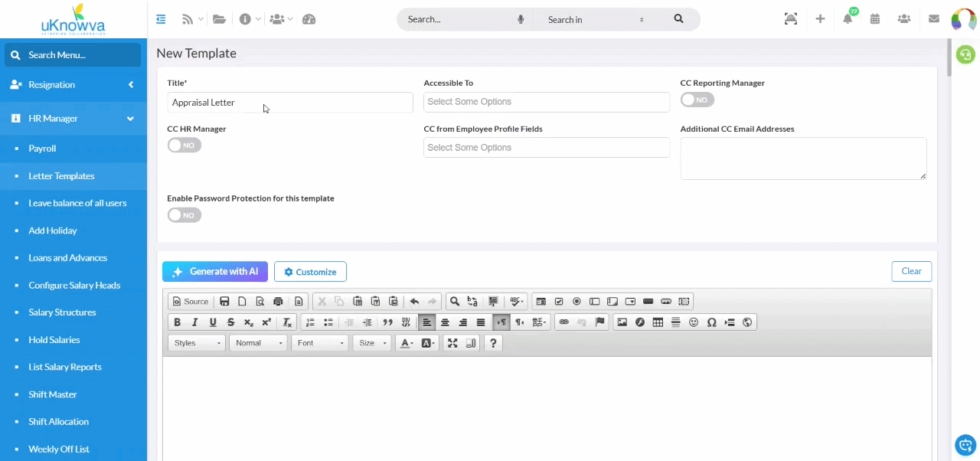Image resolution: width=980 pixels, height=461 pixels.
Task: Insert a smiley emoticon in editor
Action: [694, 322]
